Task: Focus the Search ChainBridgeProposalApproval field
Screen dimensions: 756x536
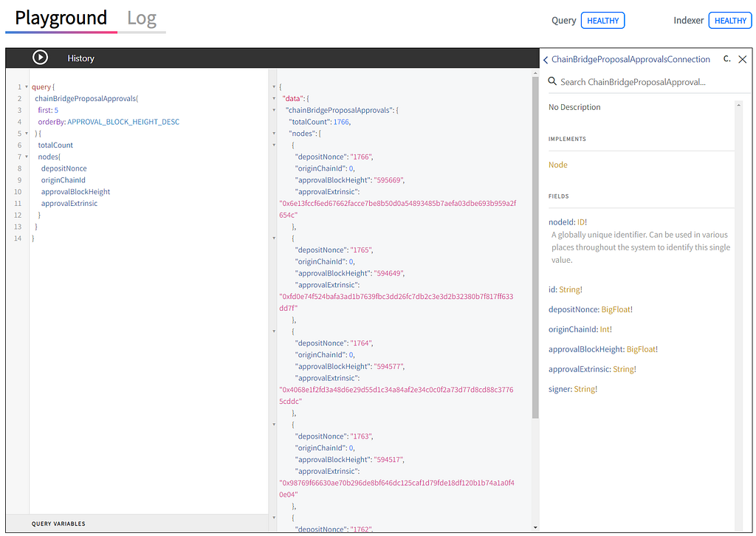Action: (645, 82)
